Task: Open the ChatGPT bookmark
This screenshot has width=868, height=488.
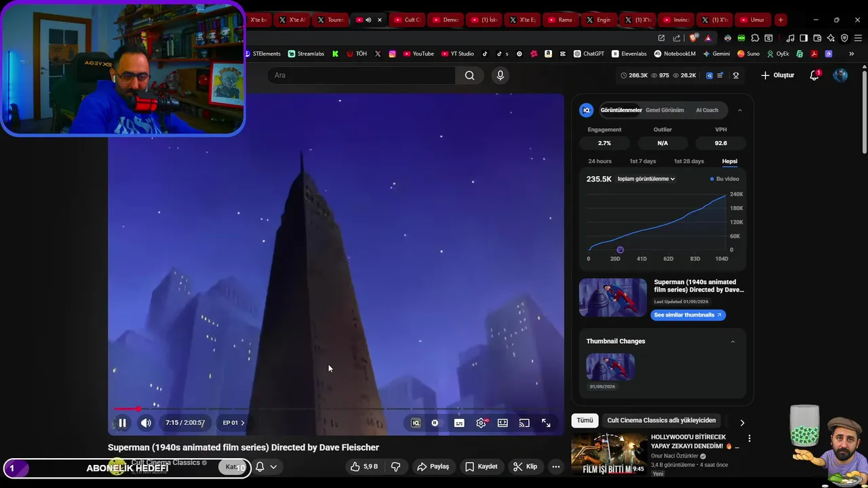Action: (x=589, y=54)
